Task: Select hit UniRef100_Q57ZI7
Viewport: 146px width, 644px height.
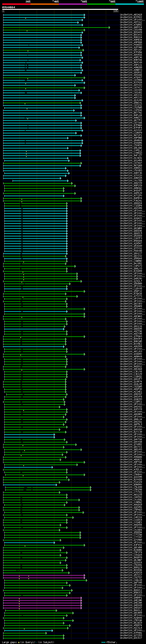Action: pos(131,575)
